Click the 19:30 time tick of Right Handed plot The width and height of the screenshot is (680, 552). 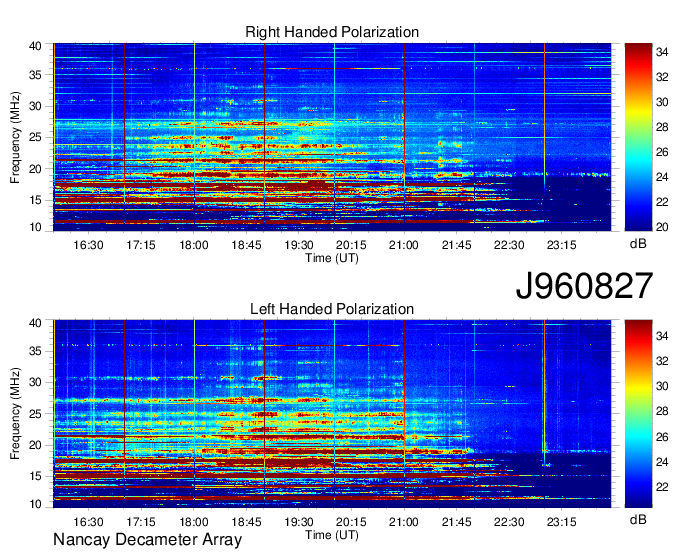(x=299, y=245)
